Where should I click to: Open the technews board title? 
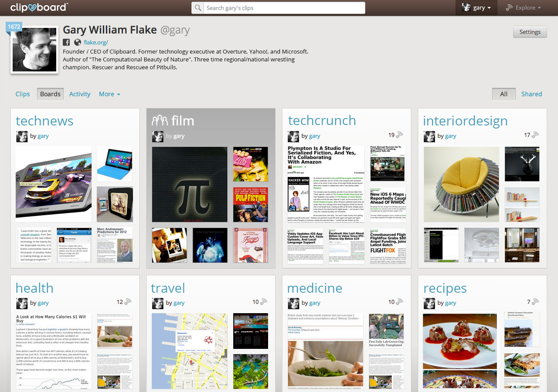click(44, 121)
